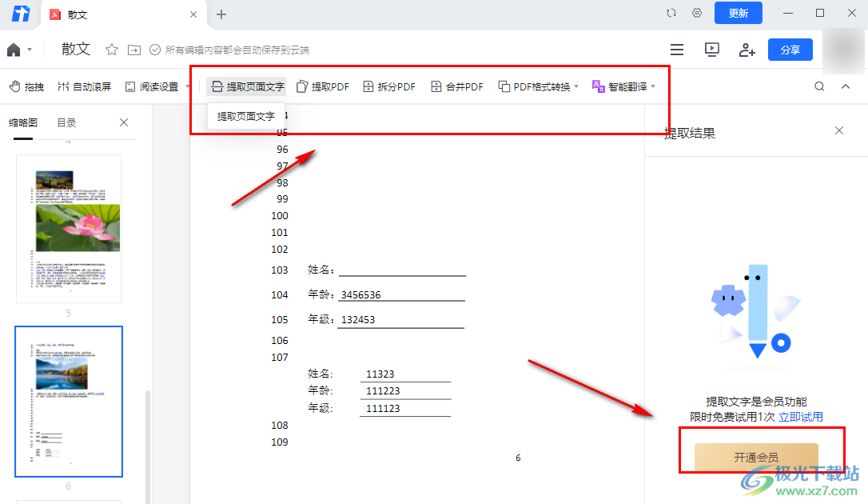The height and width of the screenshot is (504, 868).
Task: Click the 年龄 field containing 3456536
Action: 401,294
